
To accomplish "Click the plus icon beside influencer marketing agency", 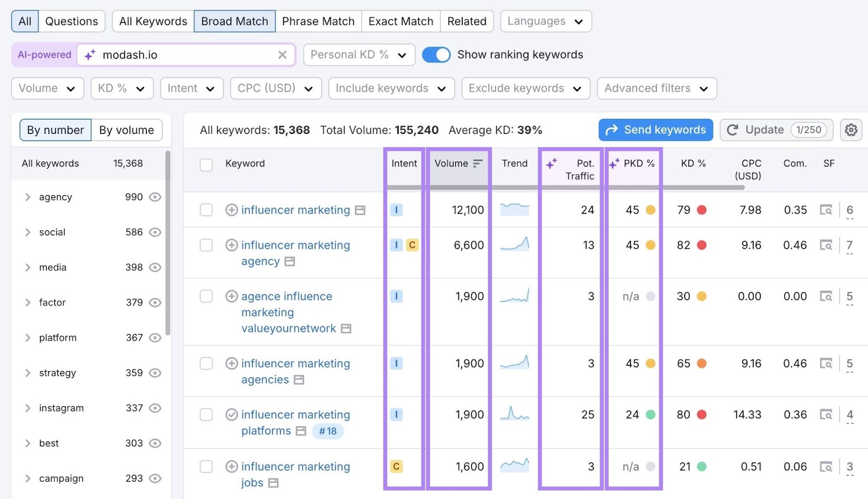I will (x=231, y=245).
